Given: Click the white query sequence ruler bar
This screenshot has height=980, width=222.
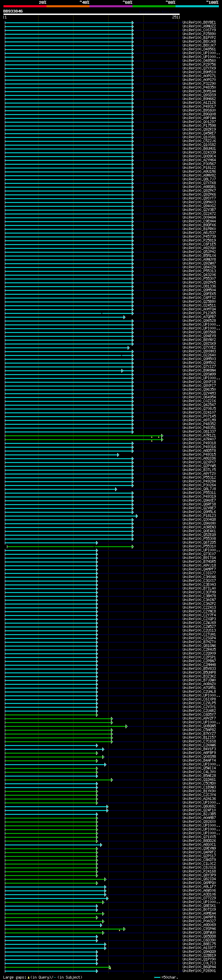Looking at the screenshot, I should click(92, 15).
